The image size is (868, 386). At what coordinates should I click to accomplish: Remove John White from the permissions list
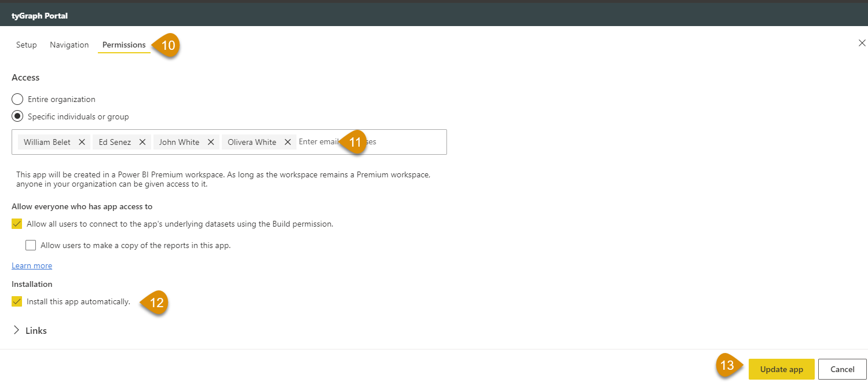[211, 141]
